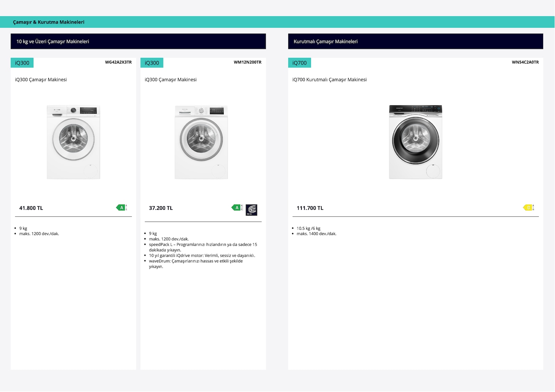555x392 pixels.
Task: Click the iQ700 Kurutmalı Çamaşır Makinesi title
Action: [330, 79]
